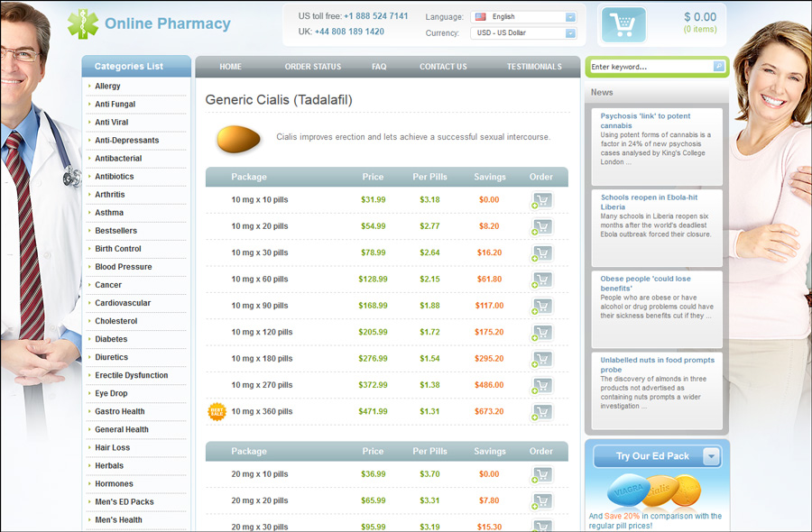Open the HOME menu item

click(230, 67)
